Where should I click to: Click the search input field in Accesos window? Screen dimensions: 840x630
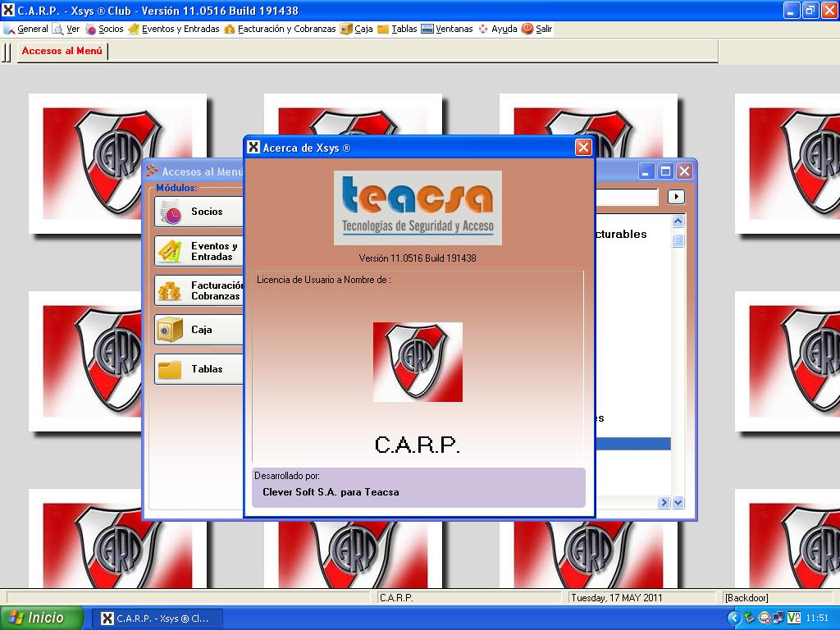coord(626,197)
